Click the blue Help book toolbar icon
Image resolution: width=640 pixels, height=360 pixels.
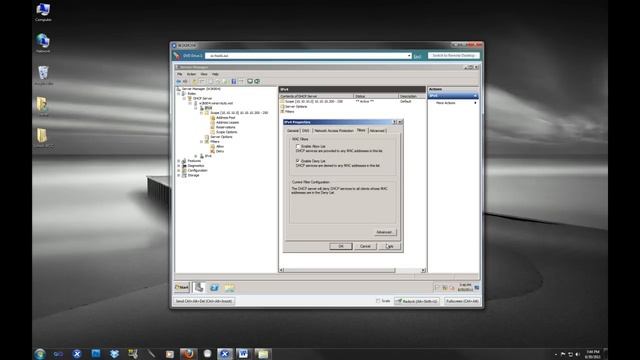tap(234, 81)
